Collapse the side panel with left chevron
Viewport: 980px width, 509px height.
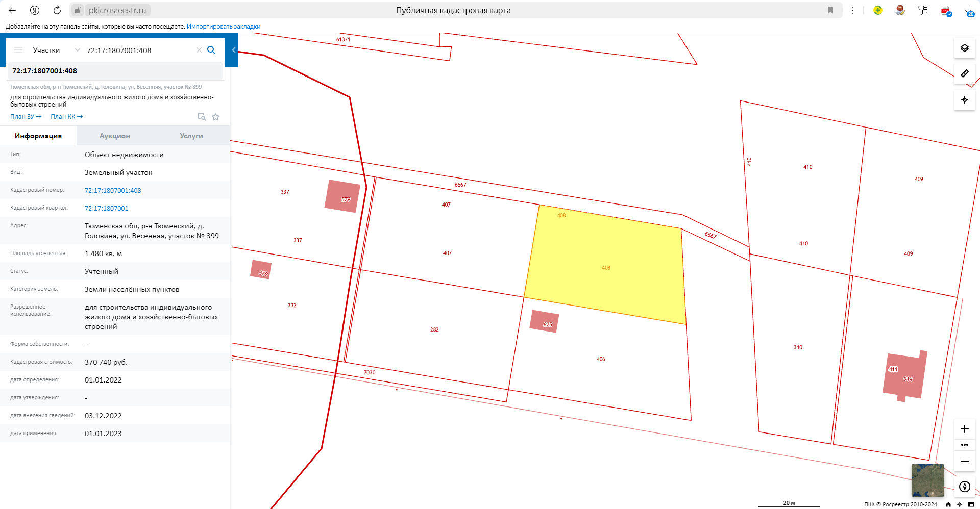(x=234, y=50)
